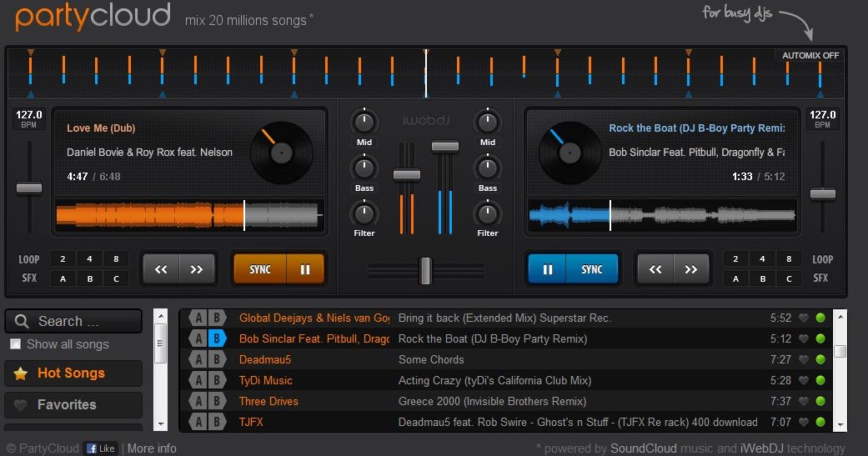Click the right deck pitch slider handle
The width and height of the screenshot is (868, 456).
click(823, 193)
